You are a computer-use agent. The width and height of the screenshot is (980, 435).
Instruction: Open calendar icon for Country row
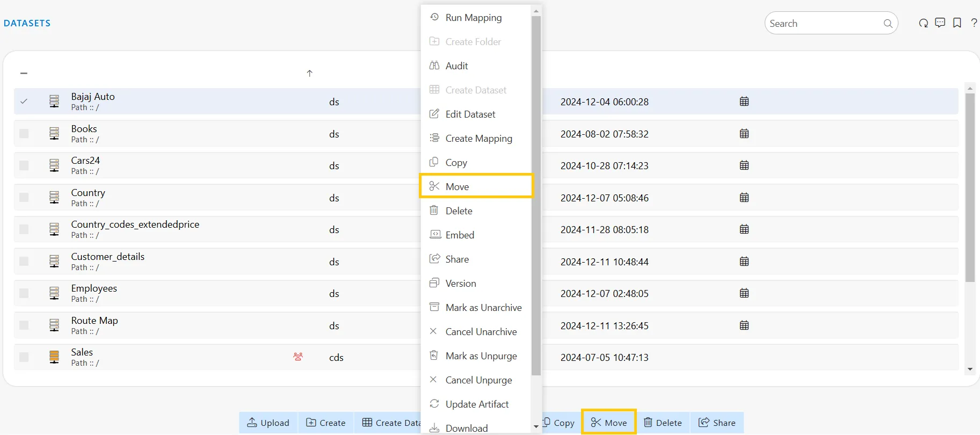point(744,198)
